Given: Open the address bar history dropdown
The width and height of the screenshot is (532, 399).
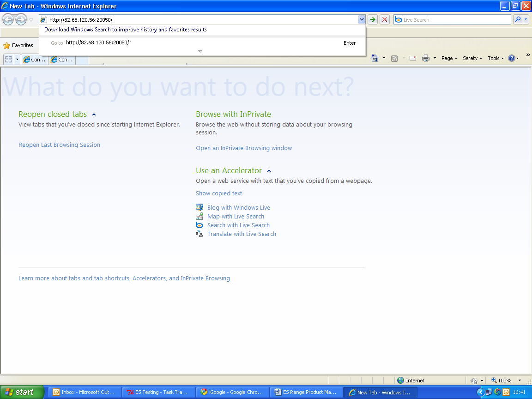Looking at the screenshot, I should [x=362, y=19].
